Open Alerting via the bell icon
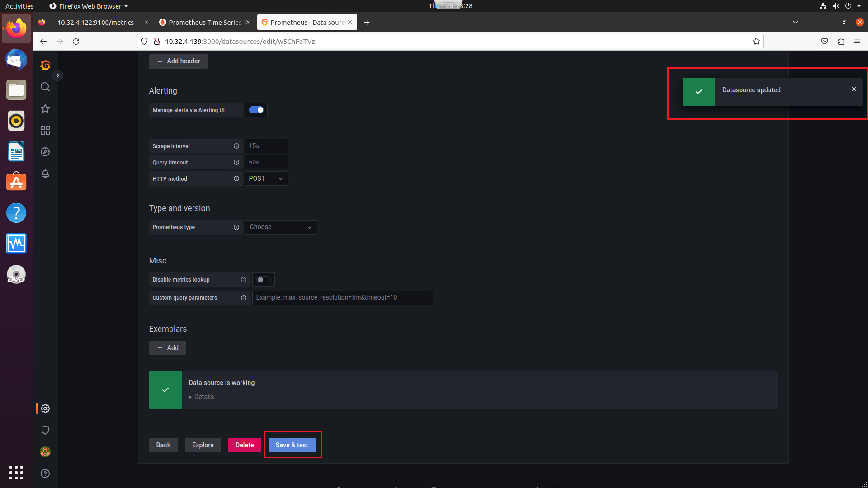Screen dimensions: 868x488 45,174
